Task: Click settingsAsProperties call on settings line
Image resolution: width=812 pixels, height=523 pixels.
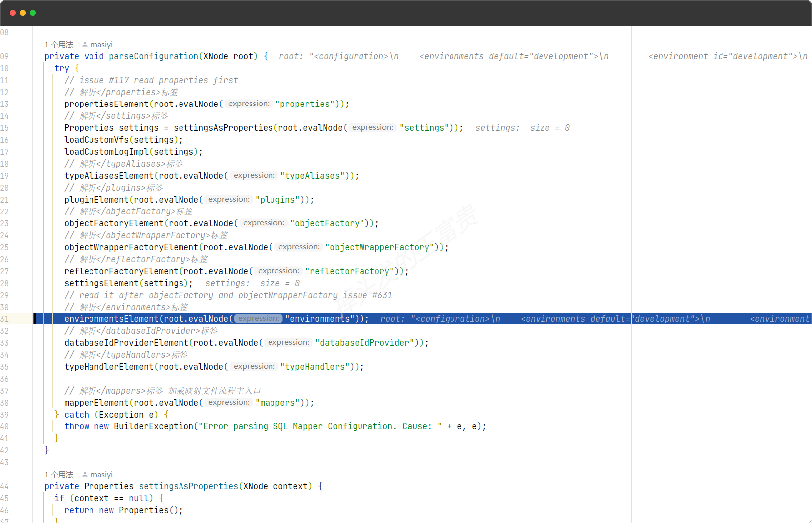Action: click(x=223, y=128)
